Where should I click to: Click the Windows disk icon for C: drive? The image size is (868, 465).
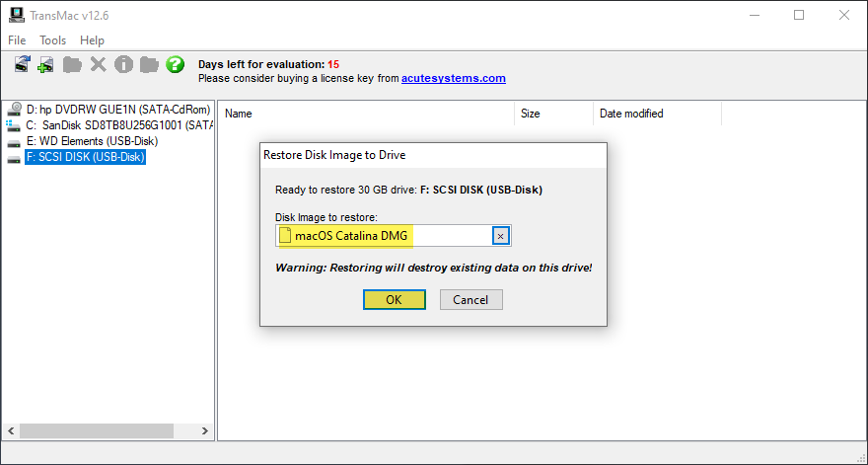[x=14, y=125]
